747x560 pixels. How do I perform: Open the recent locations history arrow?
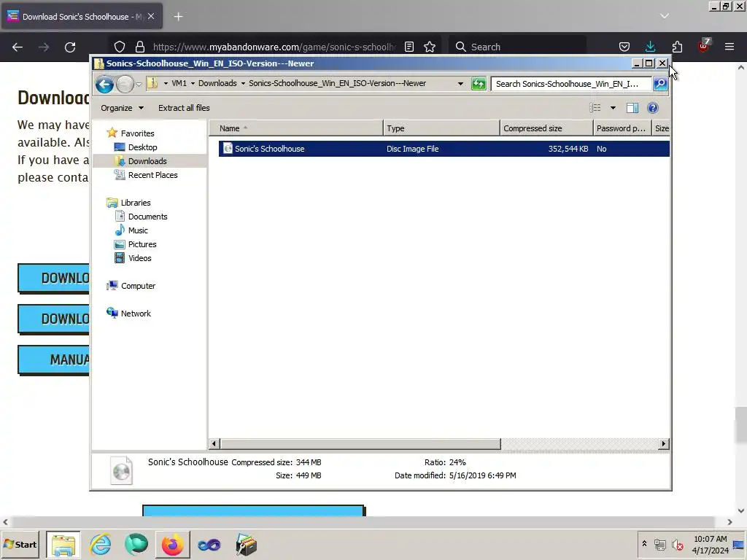(x=139, y=85)
